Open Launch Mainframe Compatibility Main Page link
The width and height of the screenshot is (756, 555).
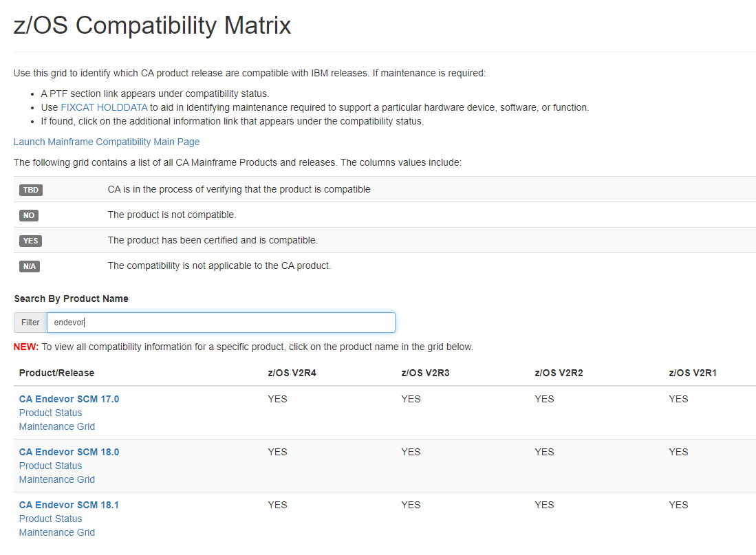click(107, 142)
